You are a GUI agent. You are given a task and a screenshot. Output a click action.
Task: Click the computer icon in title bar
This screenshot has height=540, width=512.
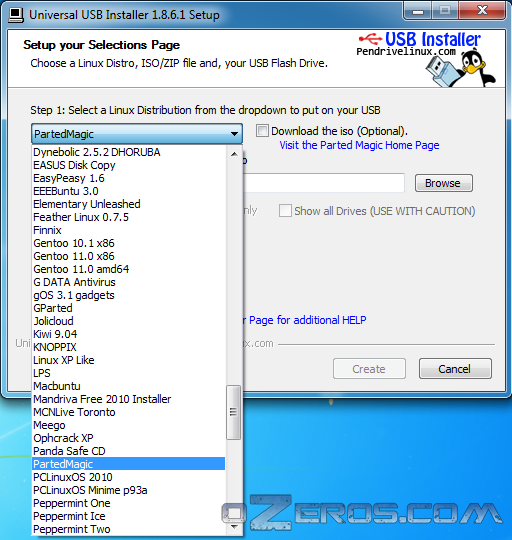coord(16,15)
